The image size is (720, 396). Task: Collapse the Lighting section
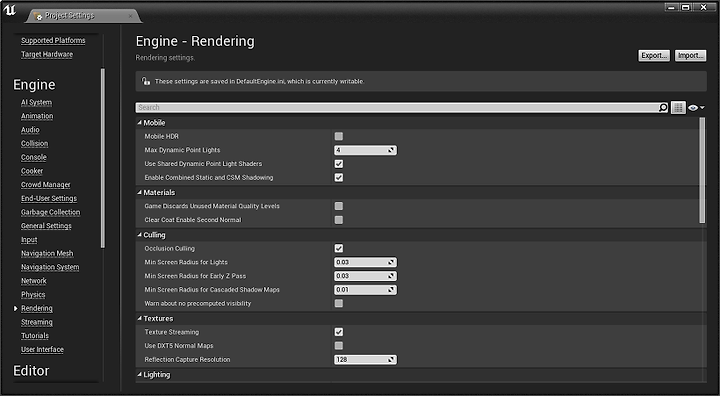tap(140, 374)
